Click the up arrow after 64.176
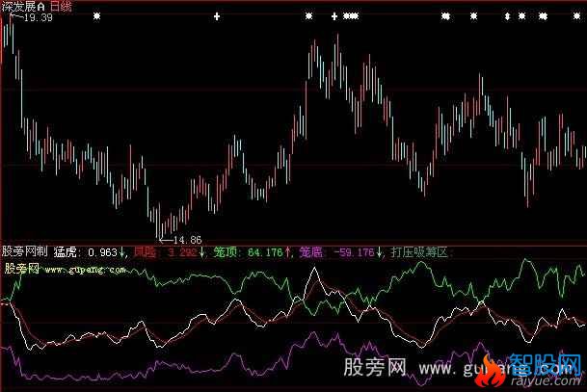Viewport: 587px width, 392px height. click(x=287, y=251)
